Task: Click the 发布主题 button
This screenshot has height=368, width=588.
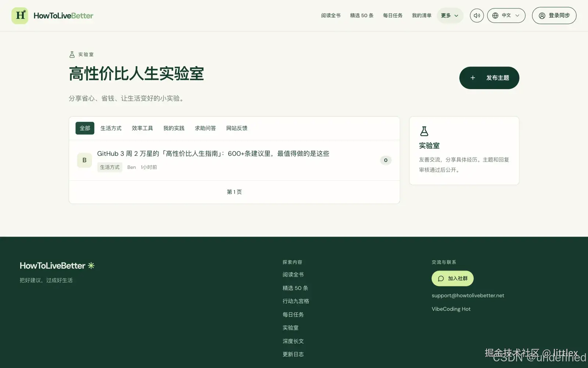Action: click(489, 78)
